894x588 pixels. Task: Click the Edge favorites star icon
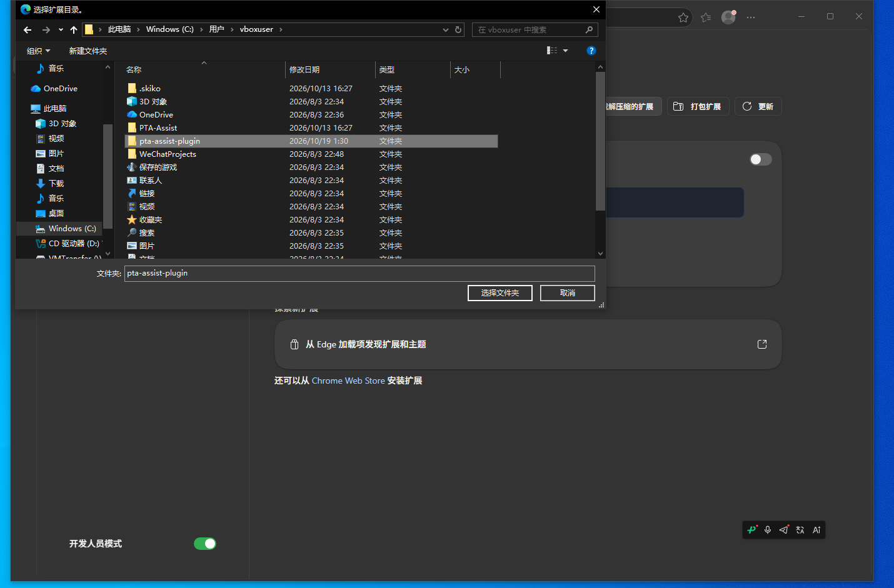[683, 17]
